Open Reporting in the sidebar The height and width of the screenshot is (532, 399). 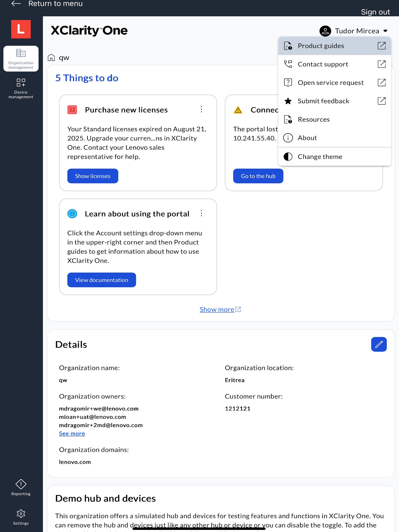click(x=21, y=487)
